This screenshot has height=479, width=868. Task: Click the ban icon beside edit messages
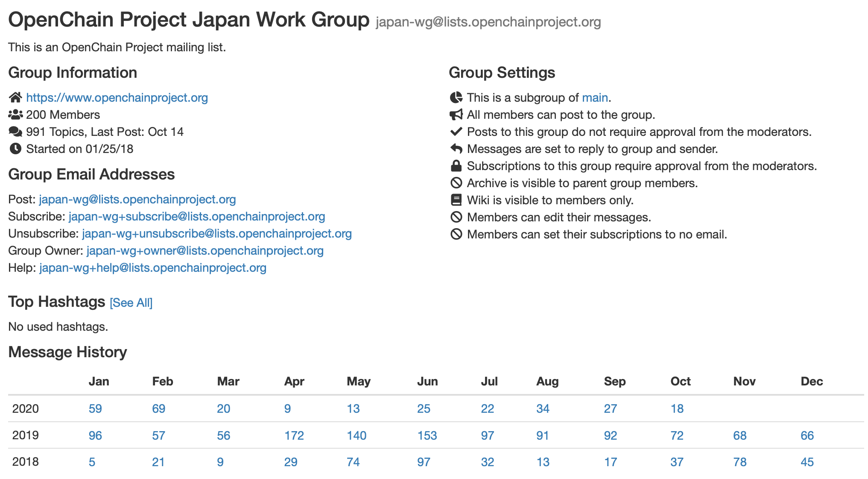pyautogui.click(x=456, y=217)
